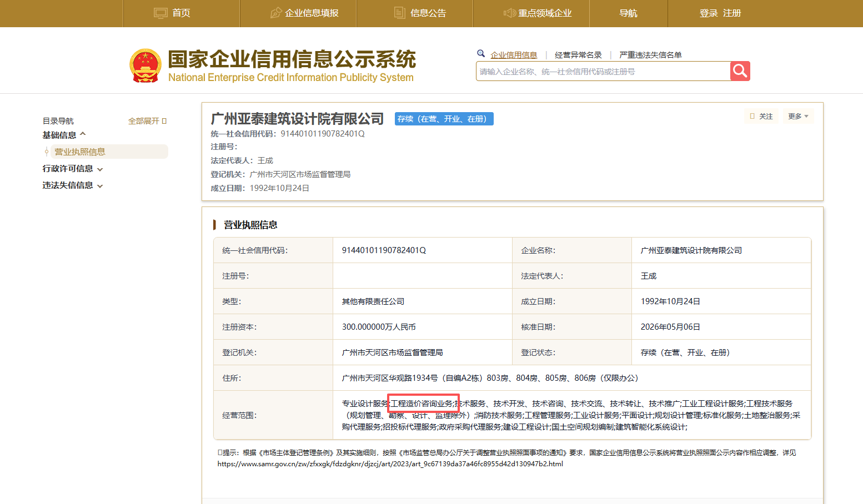Click the credit code 91440101190782401Q in table
863x504 pixels.
(384, 250)
